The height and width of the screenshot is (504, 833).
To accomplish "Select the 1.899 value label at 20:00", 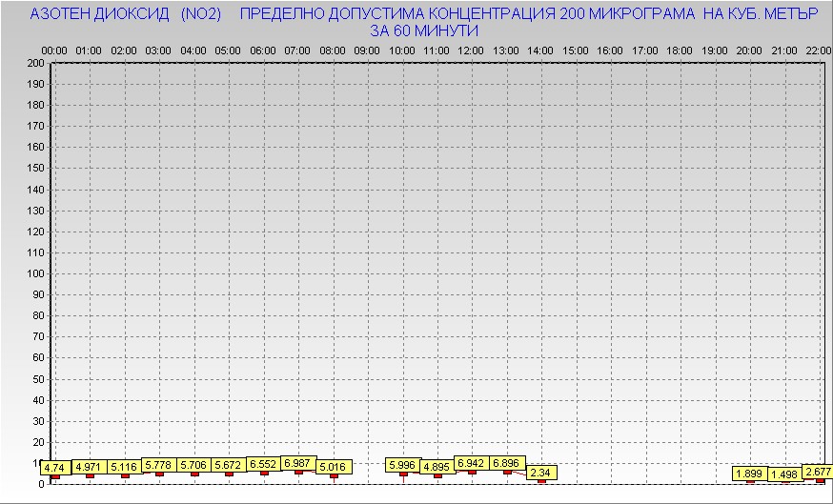I will (750, 474).
